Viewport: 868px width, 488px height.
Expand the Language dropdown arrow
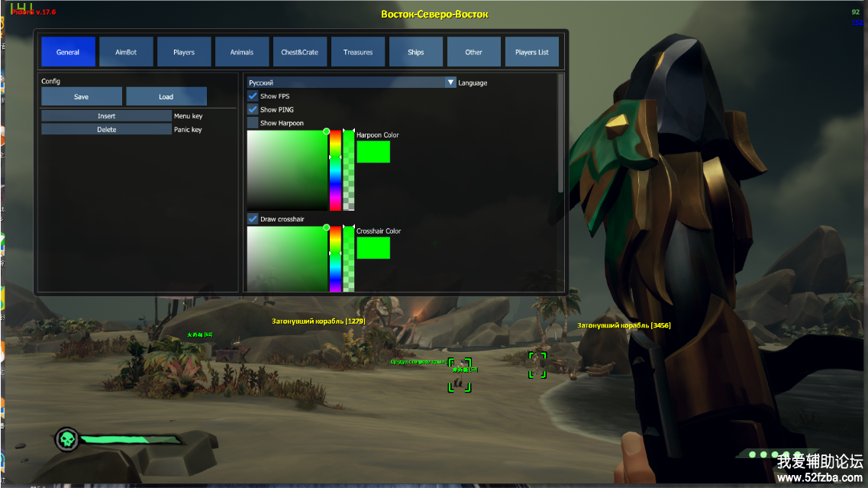click(x=450, y=82)
